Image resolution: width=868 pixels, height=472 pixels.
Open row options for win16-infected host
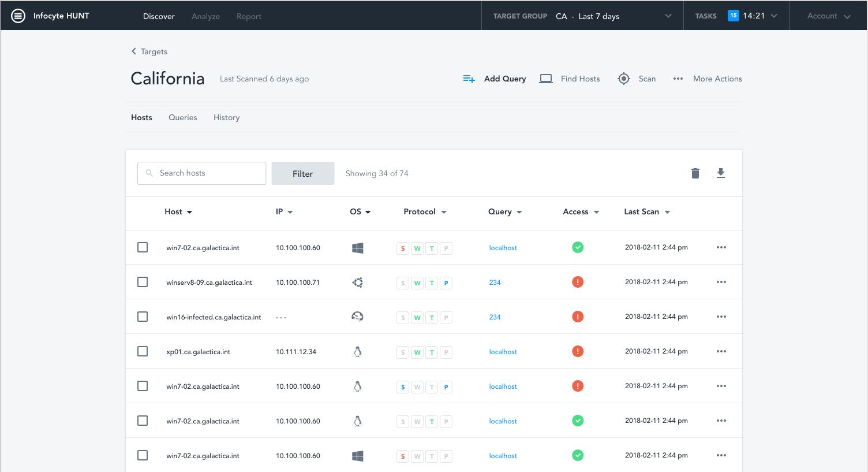(x=721, y=317)
